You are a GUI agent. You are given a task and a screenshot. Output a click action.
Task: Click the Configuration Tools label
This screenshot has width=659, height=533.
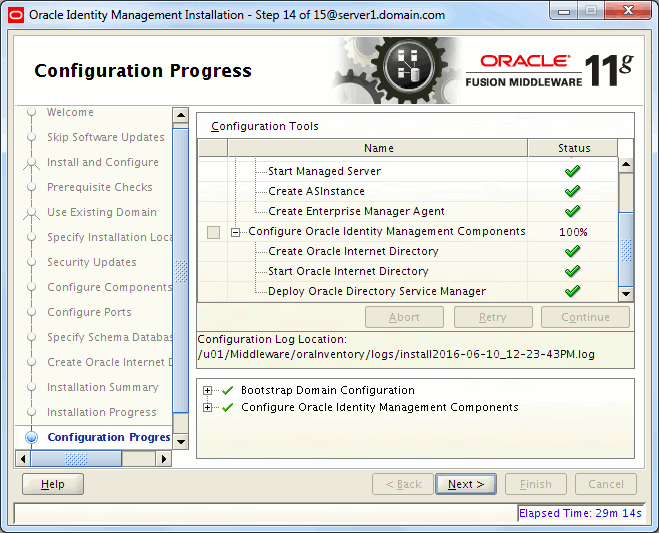pyautogui.click(x=265, y=127)
